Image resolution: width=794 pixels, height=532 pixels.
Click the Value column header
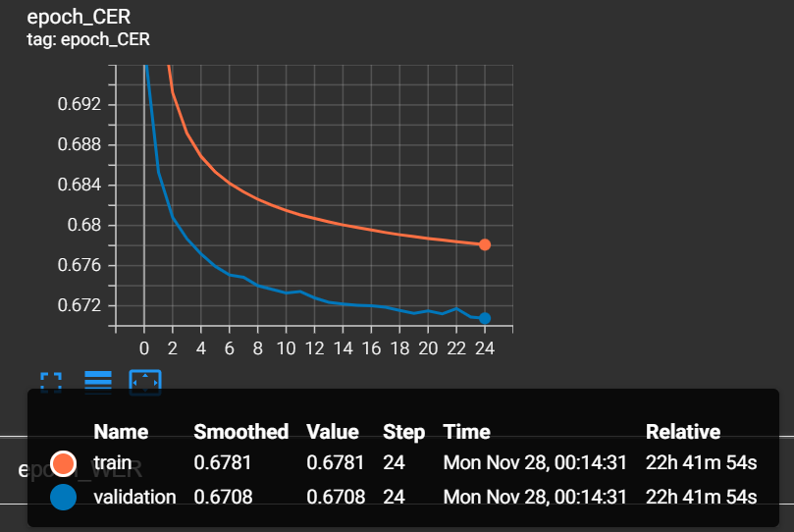point(333,432)
